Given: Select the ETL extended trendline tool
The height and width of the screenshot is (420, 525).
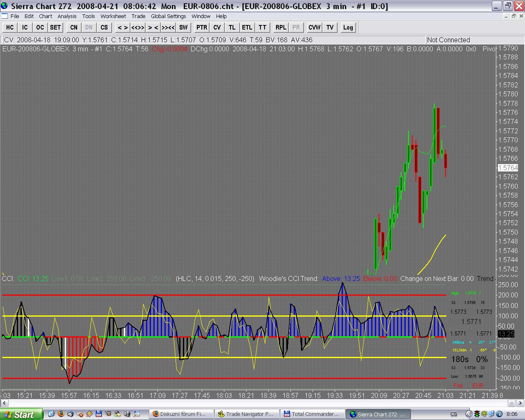Looking at the screenshot, I should coord(247,27).
